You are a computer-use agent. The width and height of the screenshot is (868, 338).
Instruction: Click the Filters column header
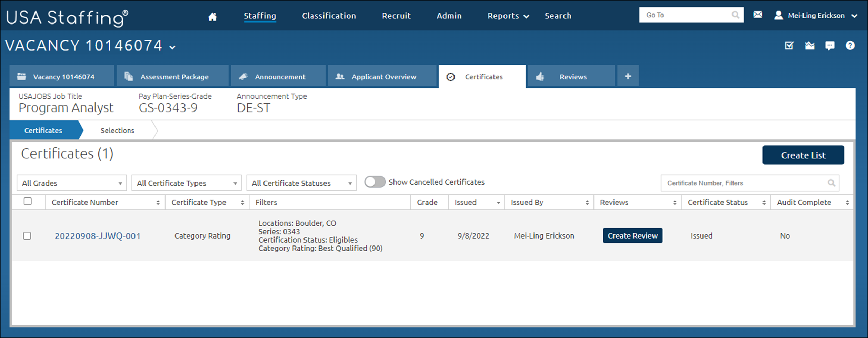(266, 202)
